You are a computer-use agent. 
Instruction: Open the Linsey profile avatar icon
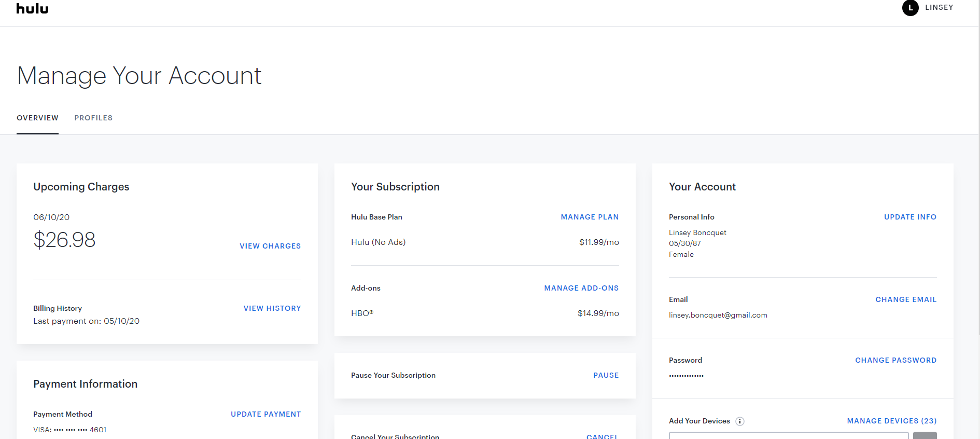[x=910, y=8]
